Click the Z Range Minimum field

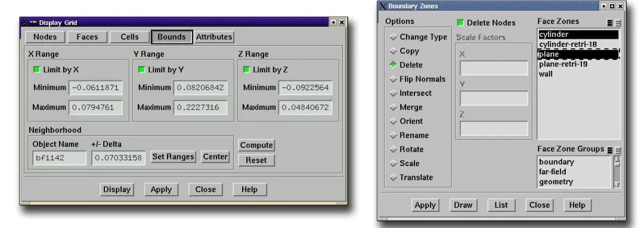click(305, 88)
